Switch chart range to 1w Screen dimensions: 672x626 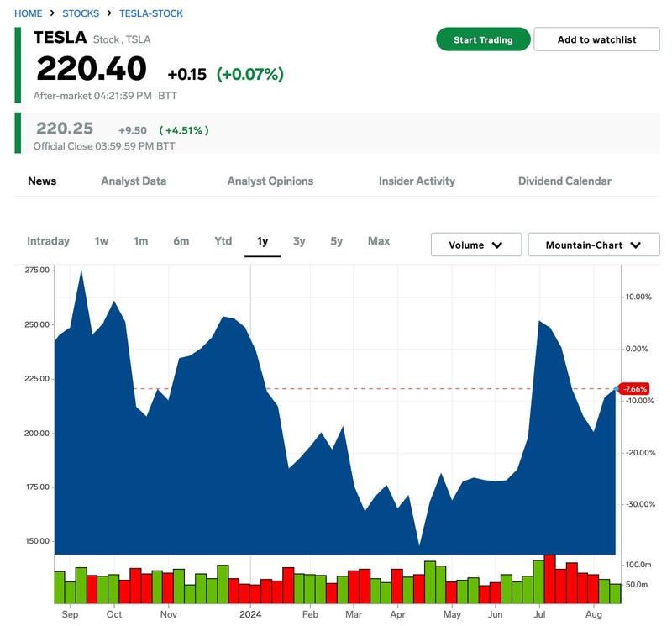pyautogui.click(x=102, y=241)
